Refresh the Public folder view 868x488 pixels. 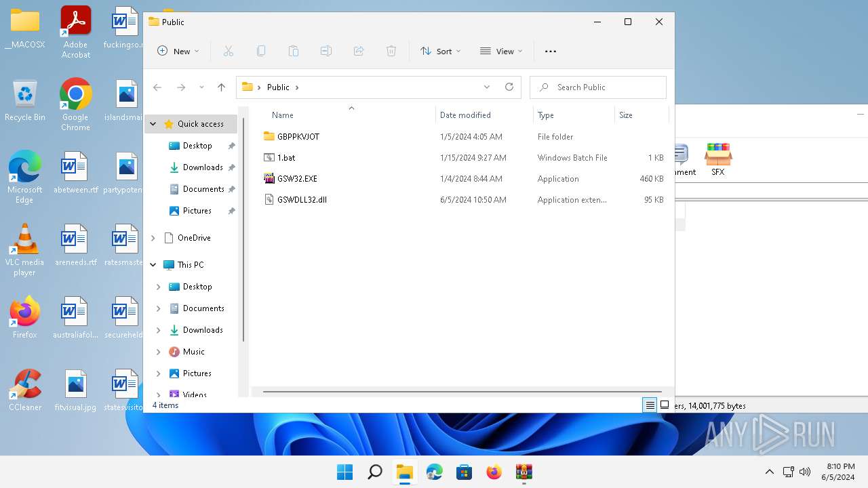(x=509, y=87)
